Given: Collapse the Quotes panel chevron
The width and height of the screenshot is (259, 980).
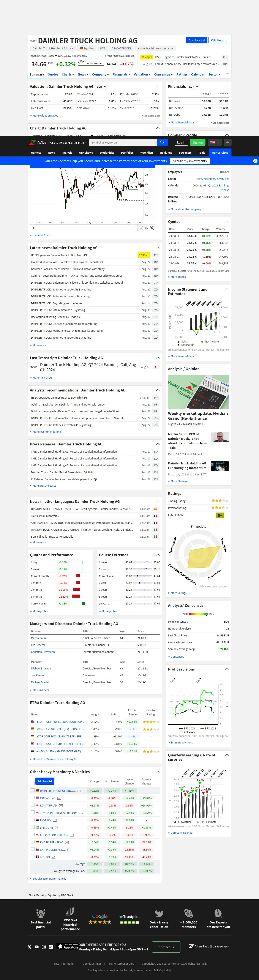Looking at the screenshot, I should pos(227,221).
